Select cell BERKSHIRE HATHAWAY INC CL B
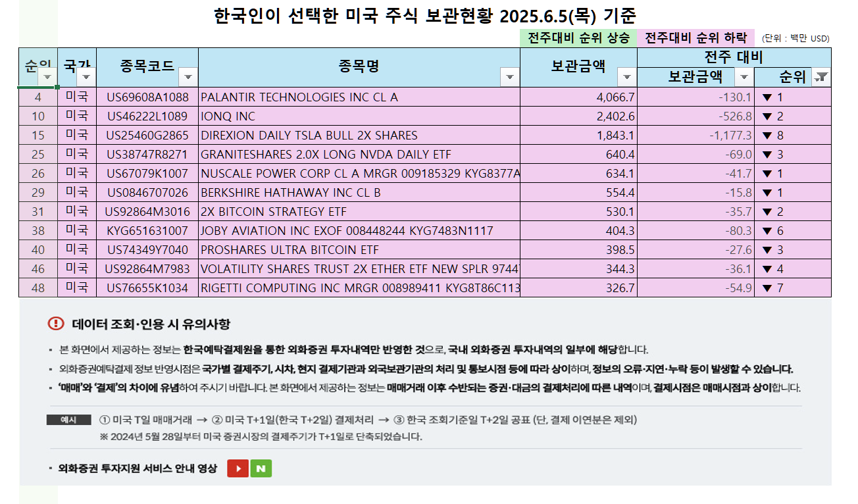 [x=359, y=193]
